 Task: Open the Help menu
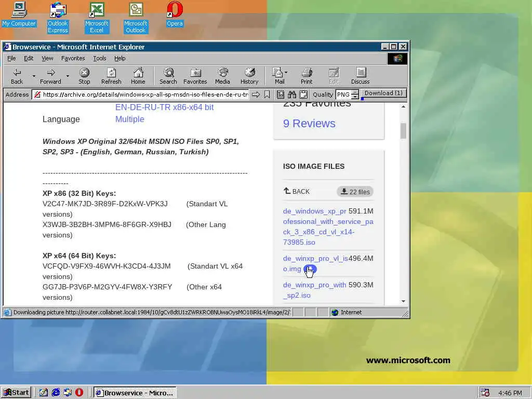coord(120,58)
